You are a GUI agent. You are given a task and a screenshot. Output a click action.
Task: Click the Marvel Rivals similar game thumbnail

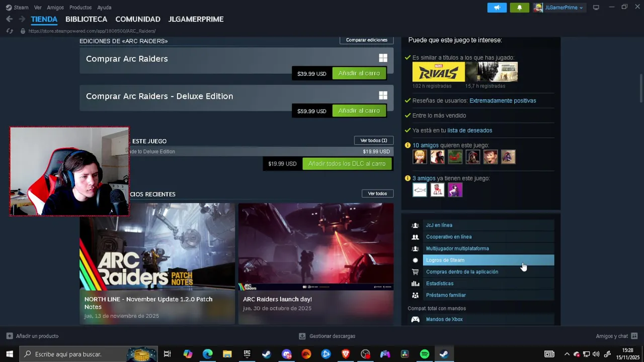coord(439,72)
